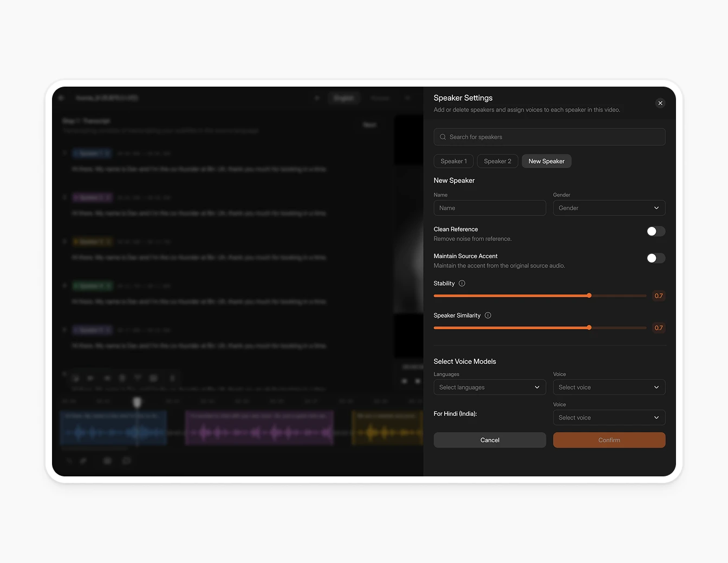
Task: Click the search icon in the speaker search bar
Action: tap(443, 137)
